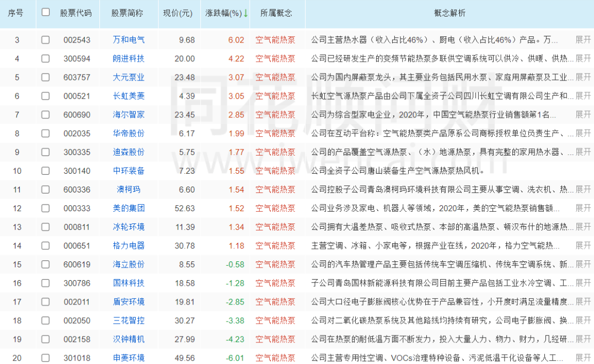Screen dimensions: 594x364
Task: Select change value 6.02
Action: 236,40
